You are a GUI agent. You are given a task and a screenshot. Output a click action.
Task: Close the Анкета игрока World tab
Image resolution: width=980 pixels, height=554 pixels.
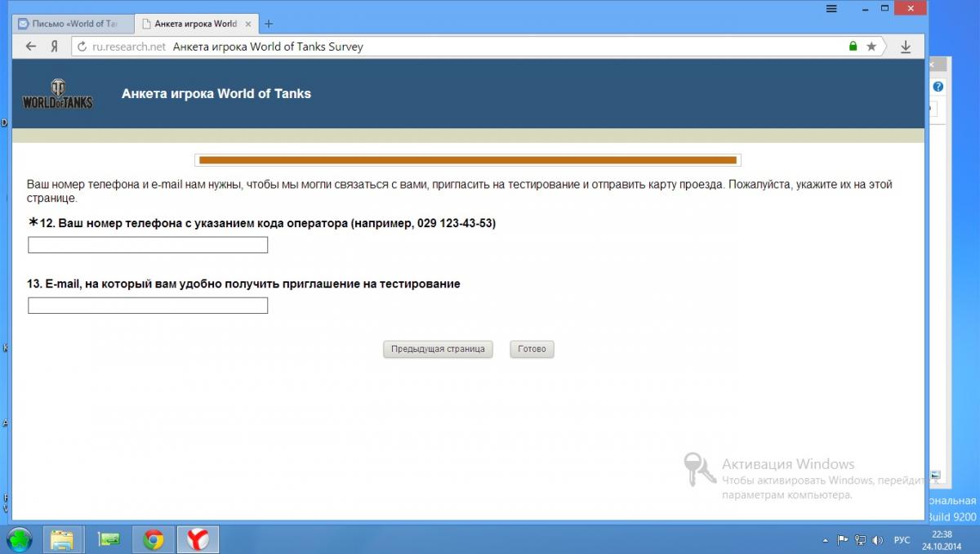[247, 24]
